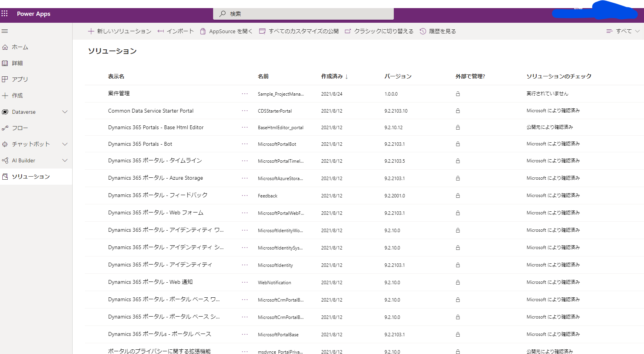This screenshot has height=354, width=644.
Task: Collapse the hamburger navigation menu
Action: [5, 31]
